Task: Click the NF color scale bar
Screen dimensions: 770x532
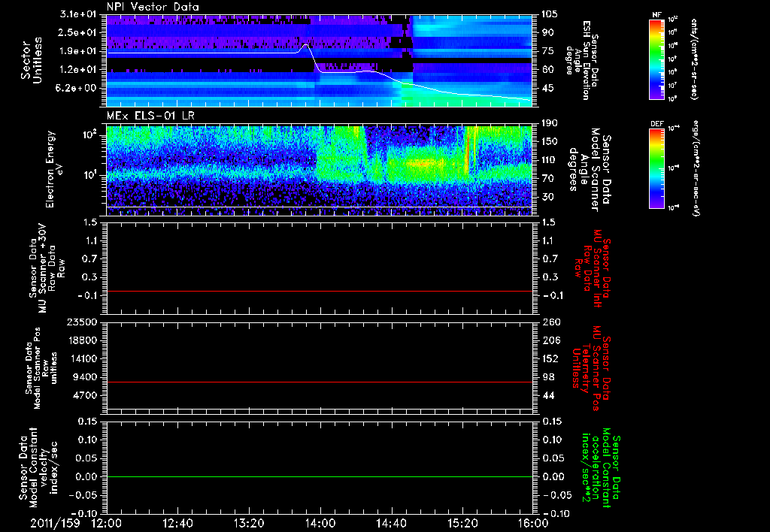Action: (x=657, y=59)
